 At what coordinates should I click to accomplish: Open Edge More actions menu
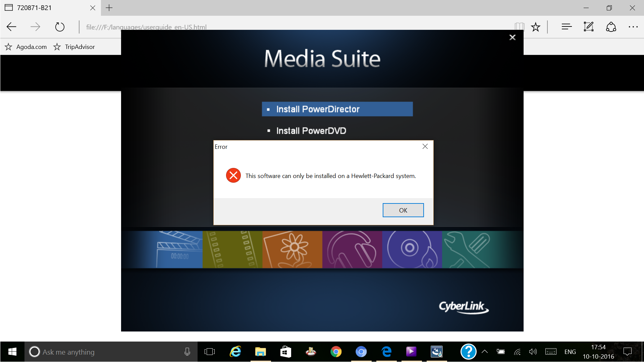(x=633, y=27)
